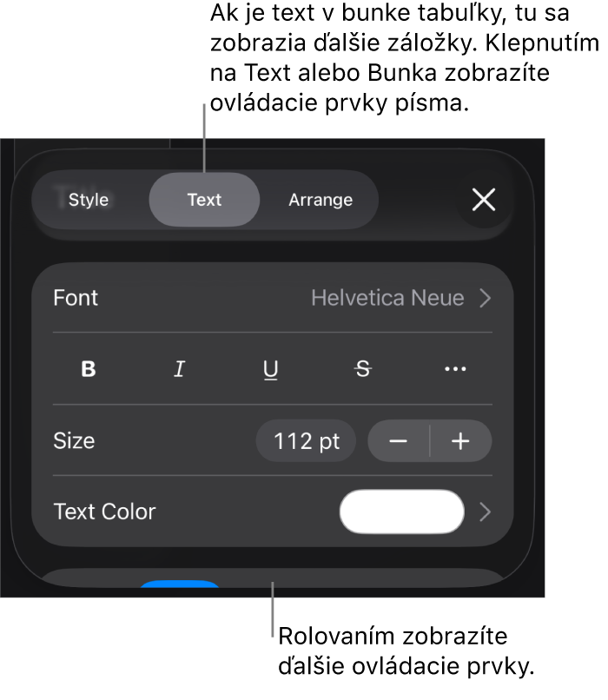Close the format panel with the X

(x=484, y=200)
